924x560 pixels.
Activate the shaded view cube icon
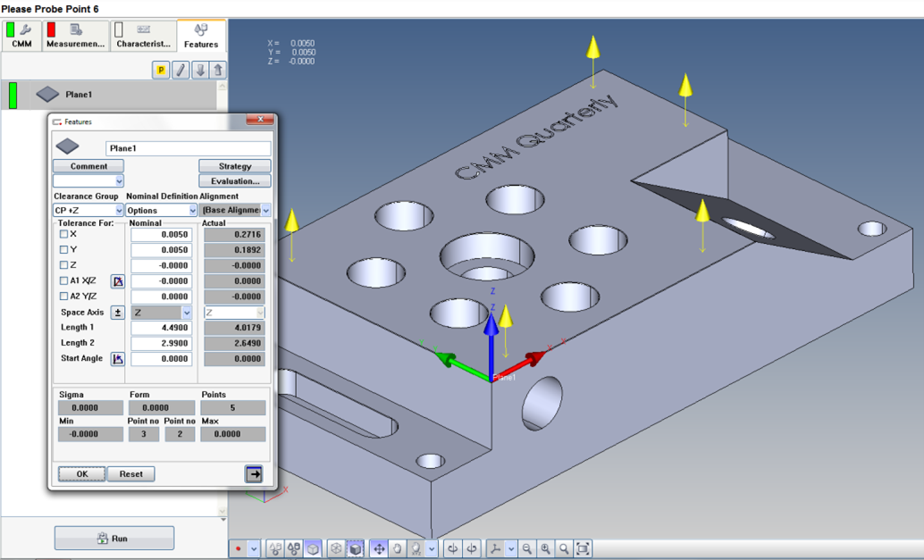coord(353,547)
